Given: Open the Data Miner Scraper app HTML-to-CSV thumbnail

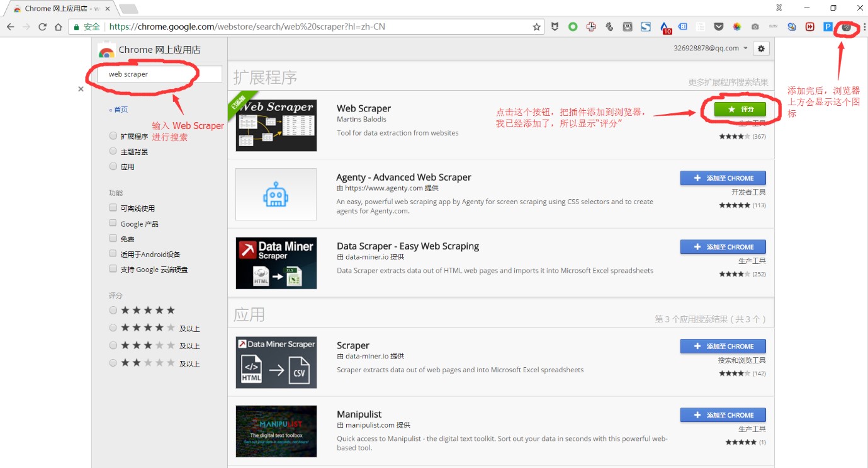Looking at the screenshot, I should (276, 362).
